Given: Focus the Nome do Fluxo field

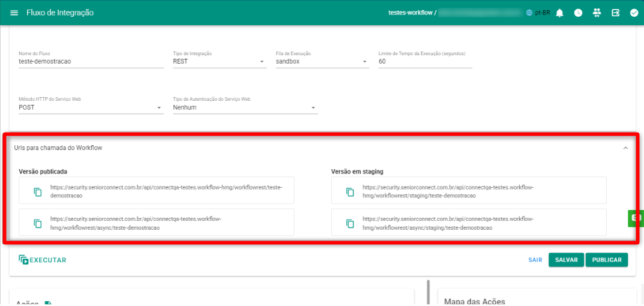Looking at the screenshot, I should [91, 62].
